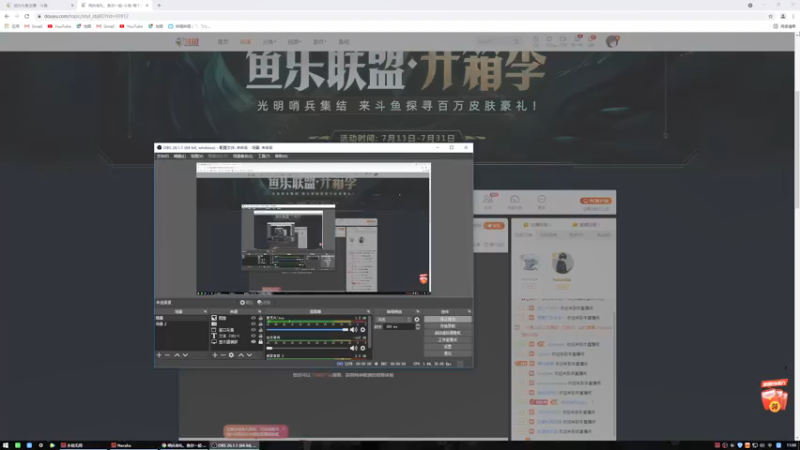Click the round more icon above chat panel

pyautogui.click(x=541, y=201)
